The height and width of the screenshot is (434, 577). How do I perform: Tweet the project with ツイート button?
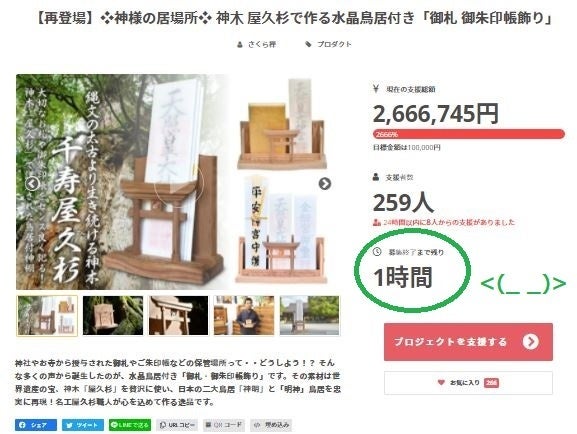[83, 425]
